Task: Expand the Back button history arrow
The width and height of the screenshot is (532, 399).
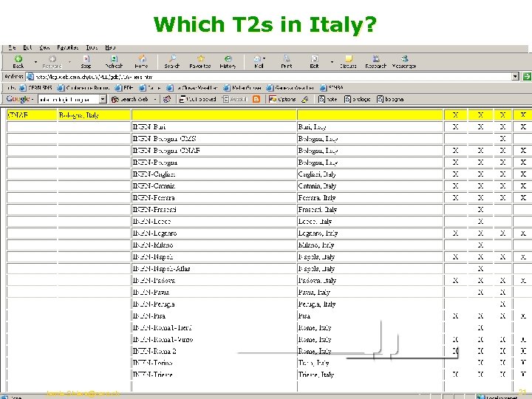Action: point(35,62)
